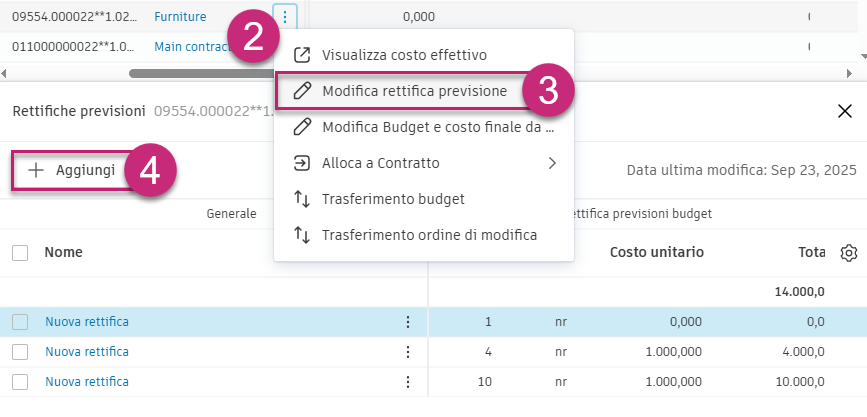Open three-dot menu for 10 nr rettifica row
The height and width of the screenshot is (417, 867).
407,382
